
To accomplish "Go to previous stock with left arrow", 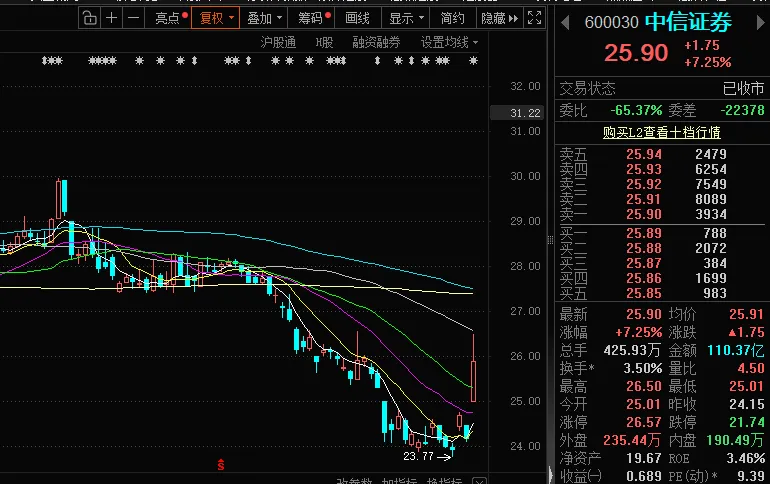I will coord(565,22).
